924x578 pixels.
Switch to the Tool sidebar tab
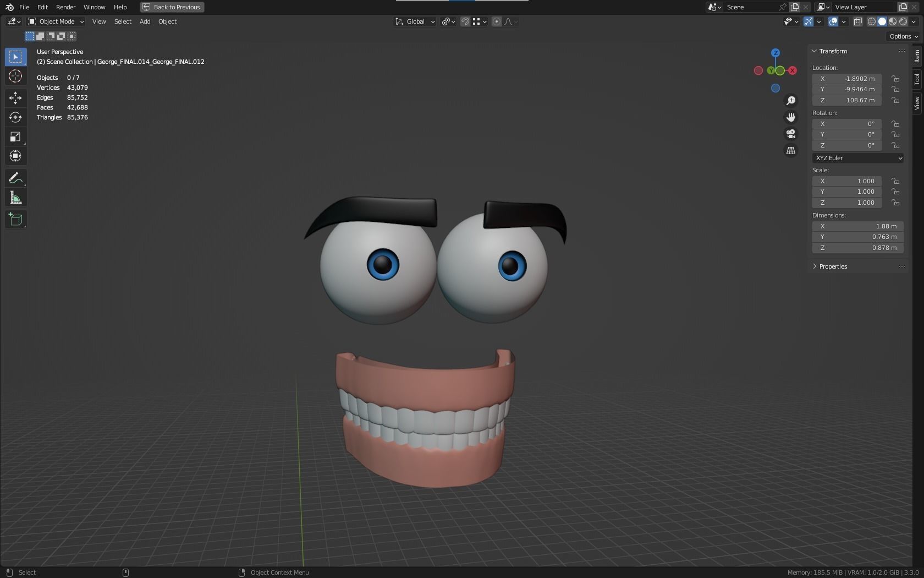pos(917,79)
